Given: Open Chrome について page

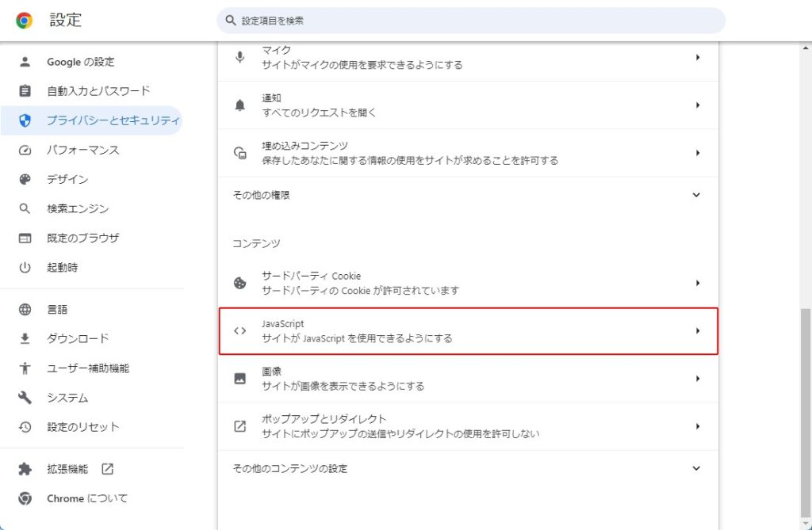Looking at the screenshot, I should 86,498.
